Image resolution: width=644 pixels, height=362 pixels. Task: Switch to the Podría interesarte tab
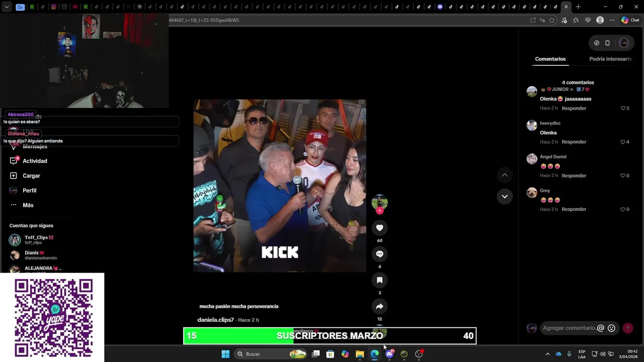click(x=610, y=59)
